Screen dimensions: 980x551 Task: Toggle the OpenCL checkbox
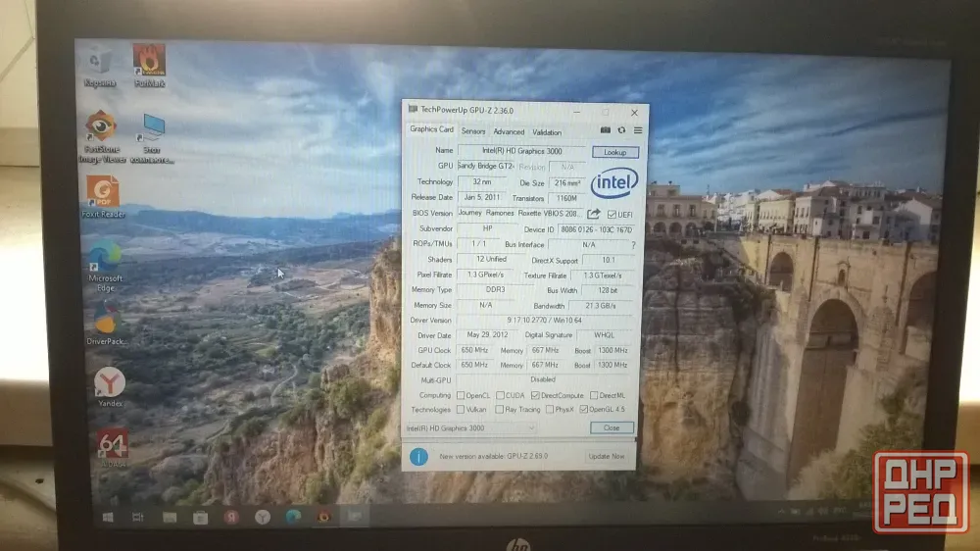(461, 395)
